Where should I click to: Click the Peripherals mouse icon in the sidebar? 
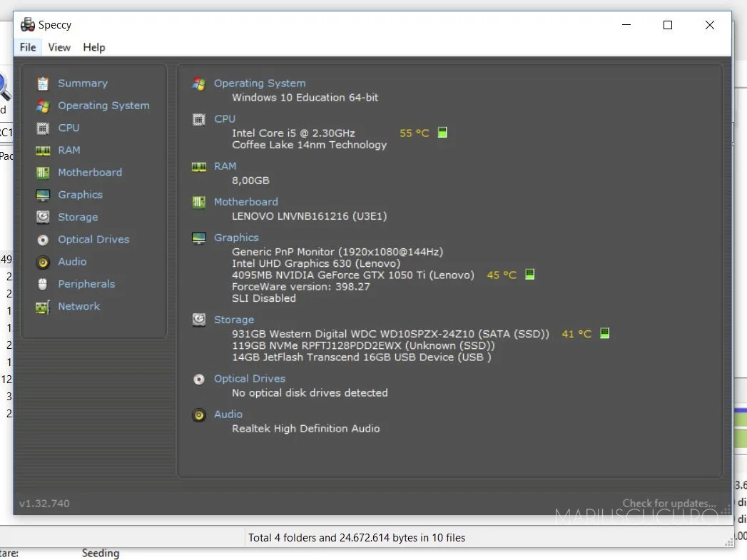[x=43, y=285]
